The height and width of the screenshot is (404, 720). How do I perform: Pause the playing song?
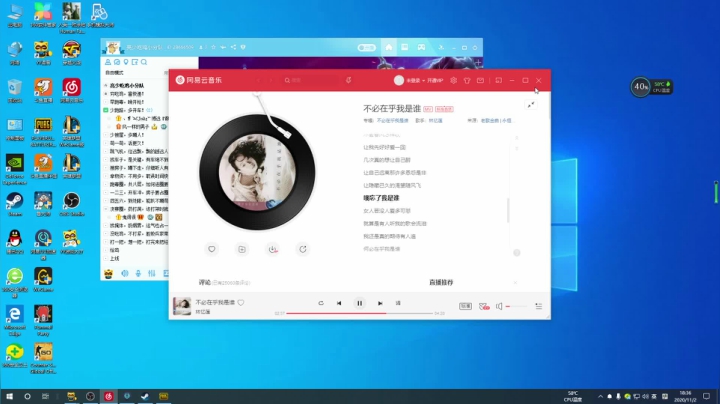point(360,303)
